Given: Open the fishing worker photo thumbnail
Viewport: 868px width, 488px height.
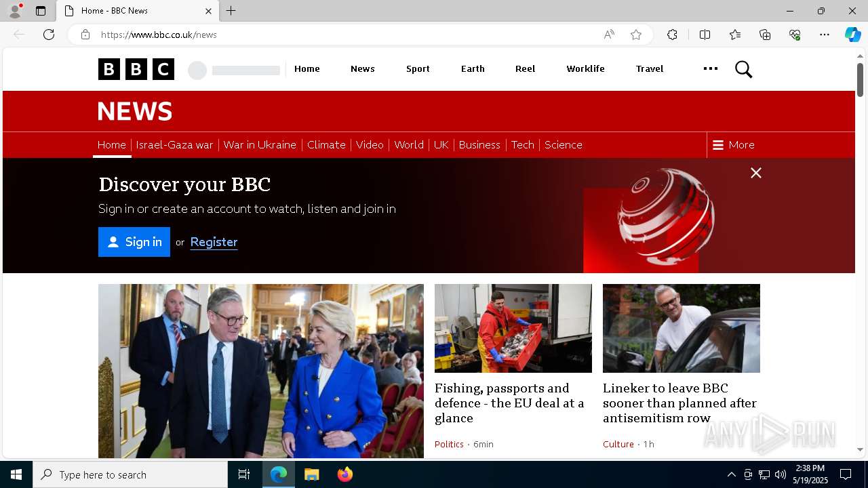Looking at the screenshot, I should [513, 328].
